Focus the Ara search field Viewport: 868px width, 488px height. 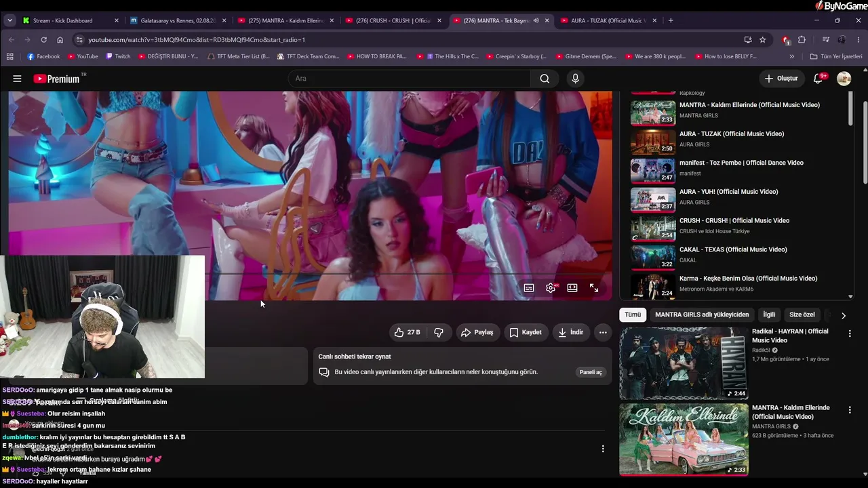410,79
